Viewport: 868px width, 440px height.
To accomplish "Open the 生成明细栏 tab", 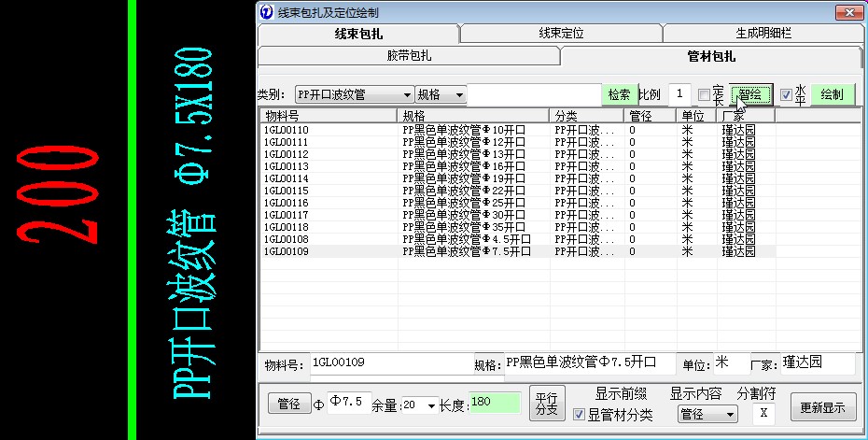I will 763,34.
